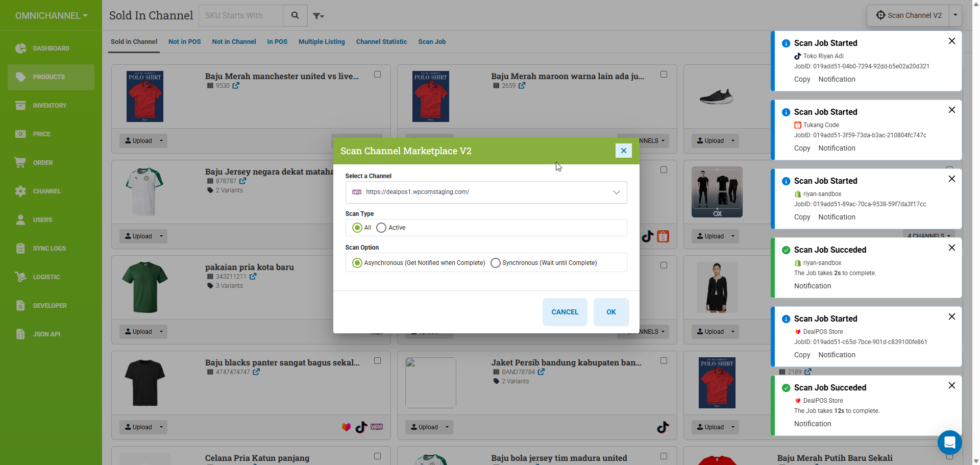The image size is (980, 465).
Task: Click the Price money icon in sidebar
Action: click(20, 134)
